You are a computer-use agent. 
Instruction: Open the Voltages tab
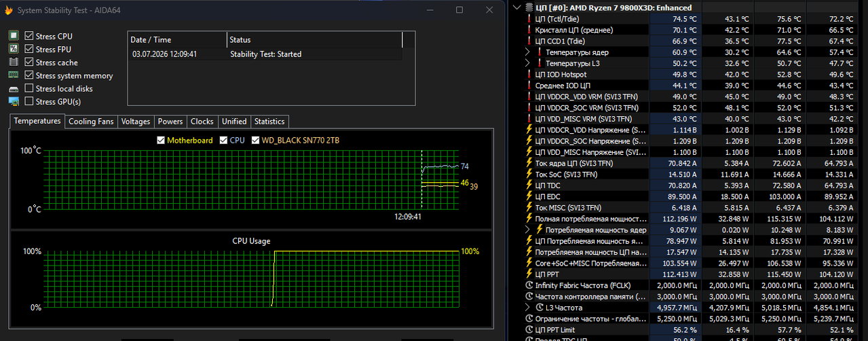click(x=136, y=122)
